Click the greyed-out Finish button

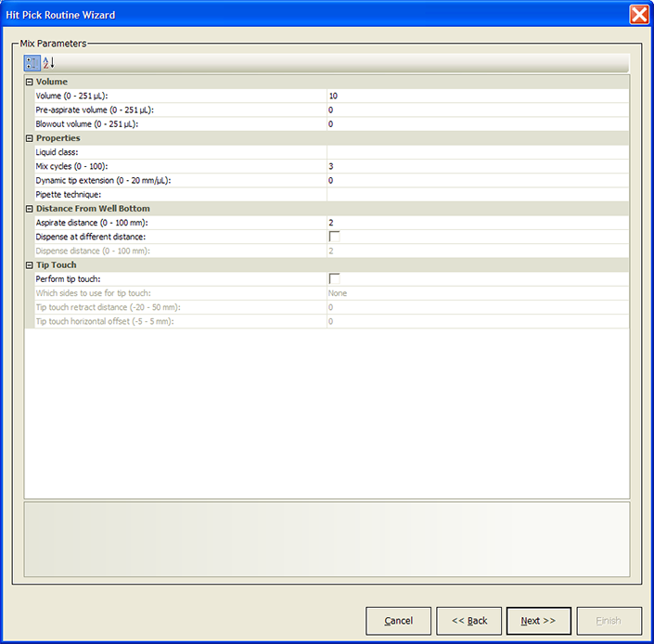point(609,621)
